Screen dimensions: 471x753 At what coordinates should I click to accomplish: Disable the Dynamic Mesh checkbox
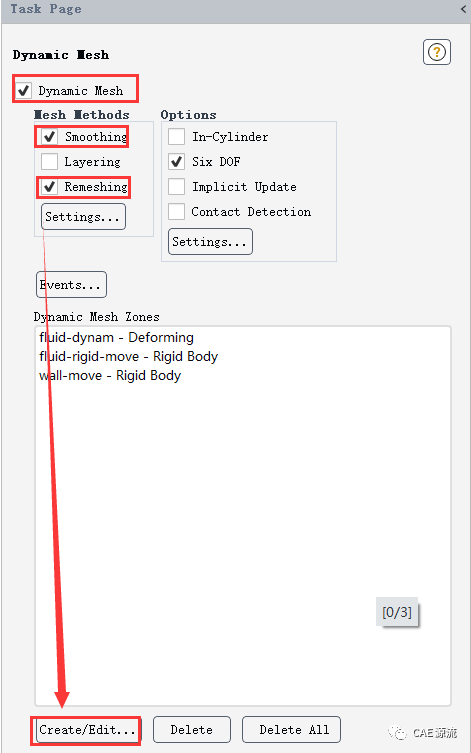pos(24,90)
